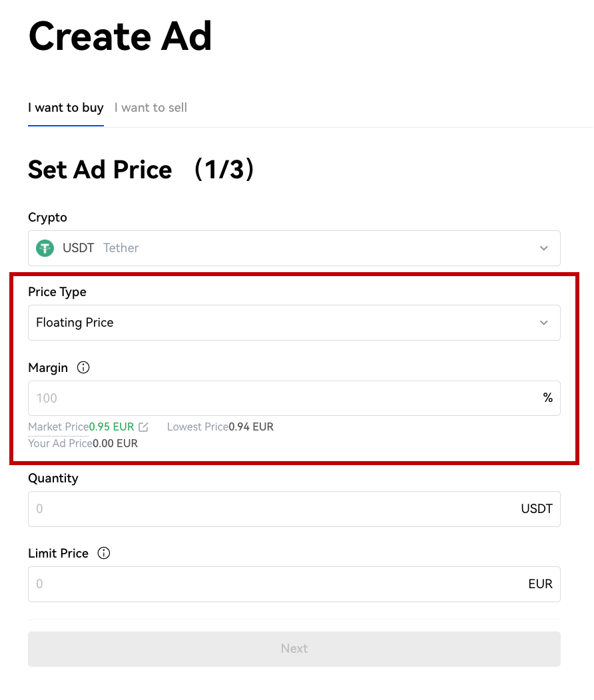Viewport: 594px width, 700px height.
Task: Click the Next button
Action: click(x=294, y=649)
